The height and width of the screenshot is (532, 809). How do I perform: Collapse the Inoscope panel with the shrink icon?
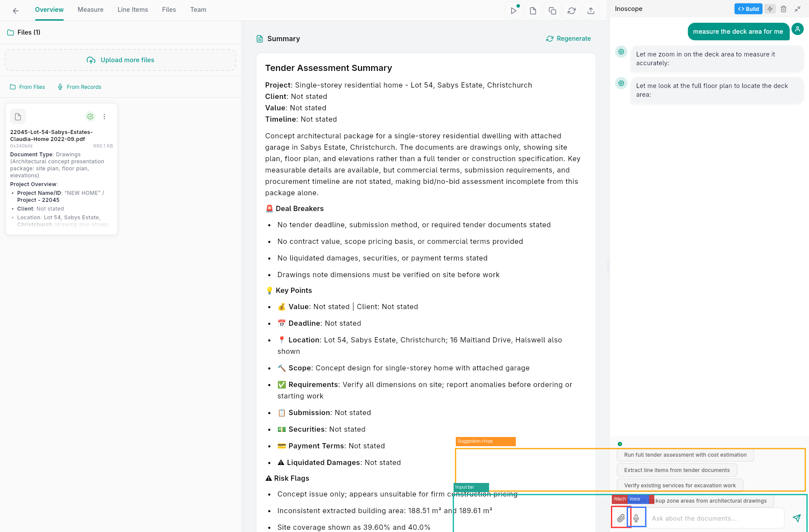pos(798,9)
